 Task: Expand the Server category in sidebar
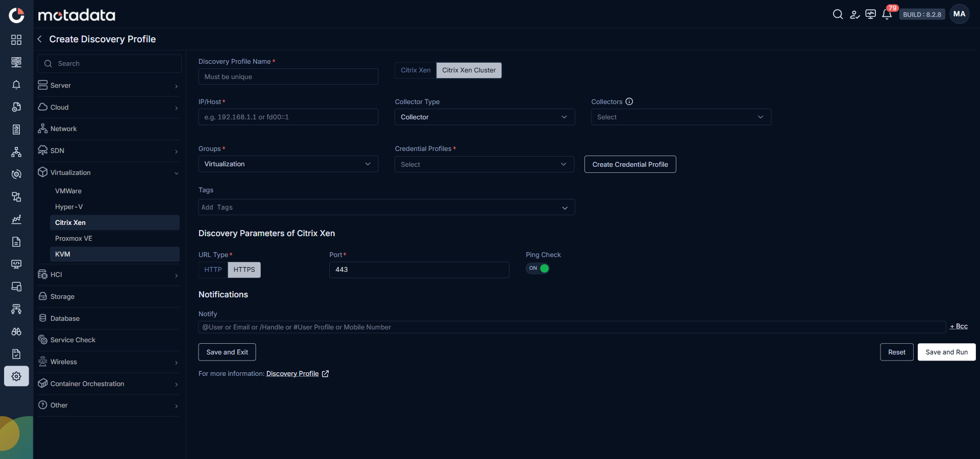click(109, 85)
